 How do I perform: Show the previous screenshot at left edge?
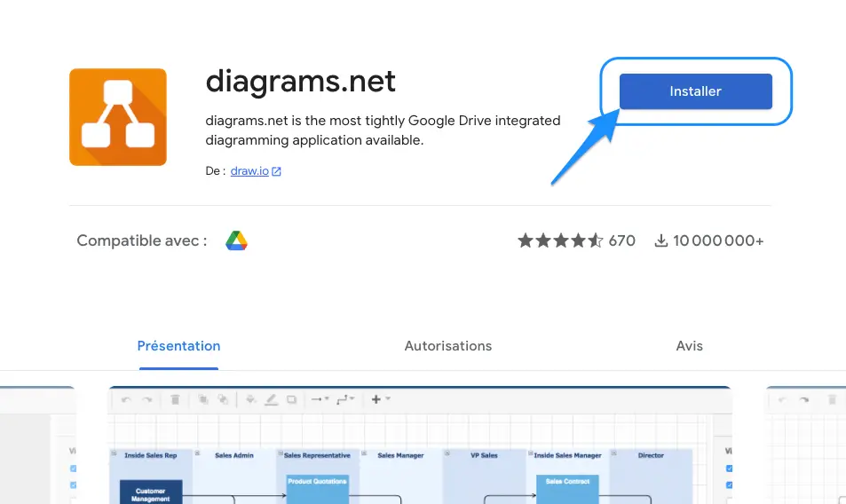click(38, 445)
